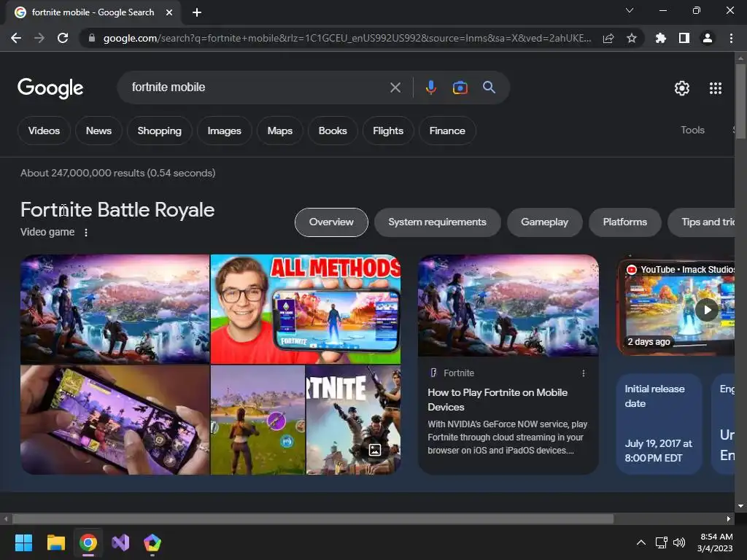Viewport: 747px width, 560px height.
Task: Click the browser forward arrow
Action: click(39, 38)
